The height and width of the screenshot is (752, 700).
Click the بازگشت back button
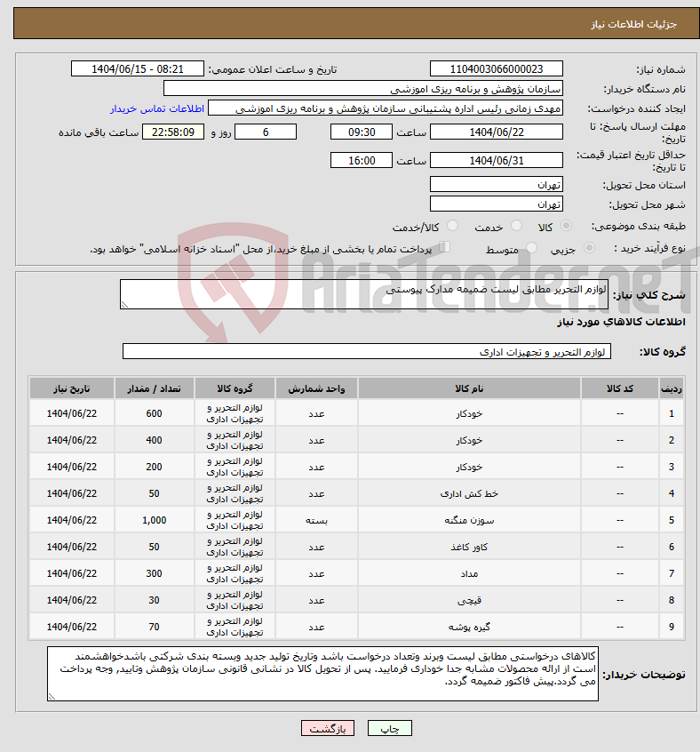coord(328,729)
